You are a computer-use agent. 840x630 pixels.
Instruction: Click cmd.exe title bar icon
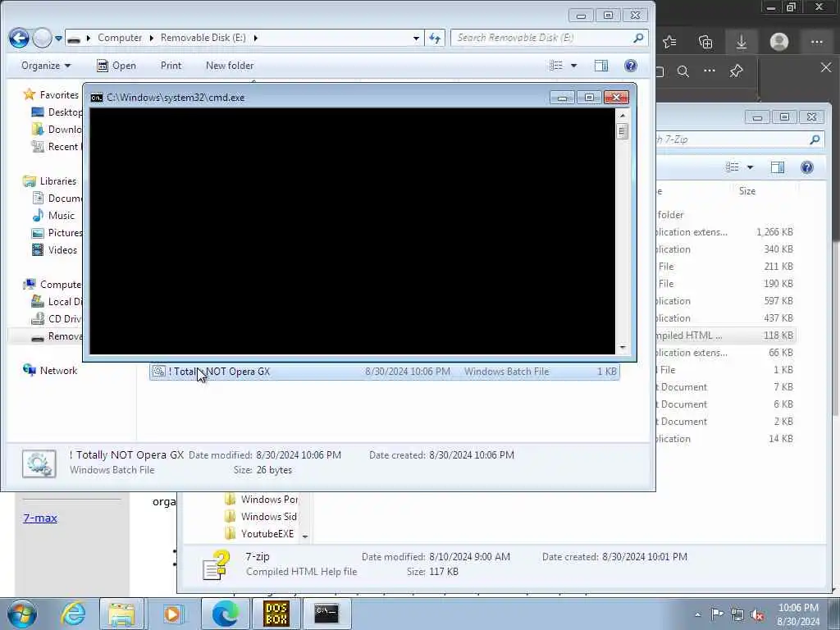coord(97,98)
